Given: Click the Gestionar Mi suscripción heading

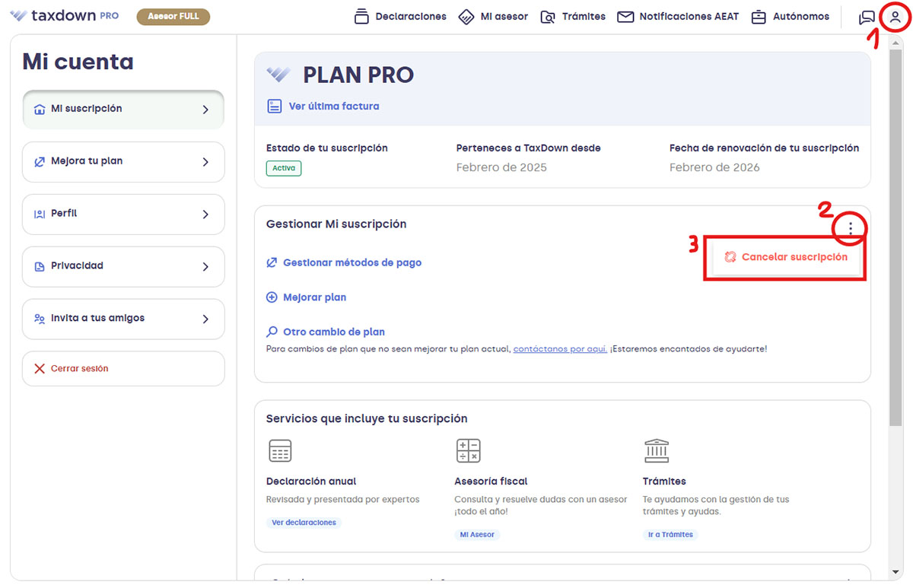Looking at the screenshot, I should click(x=336, y=224).
